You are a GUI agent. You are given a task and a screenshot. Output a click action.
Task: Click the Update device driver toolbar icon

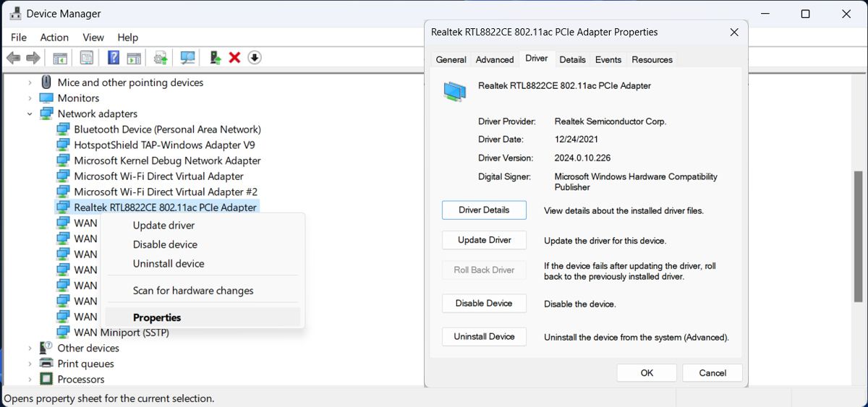click(161, 58)
